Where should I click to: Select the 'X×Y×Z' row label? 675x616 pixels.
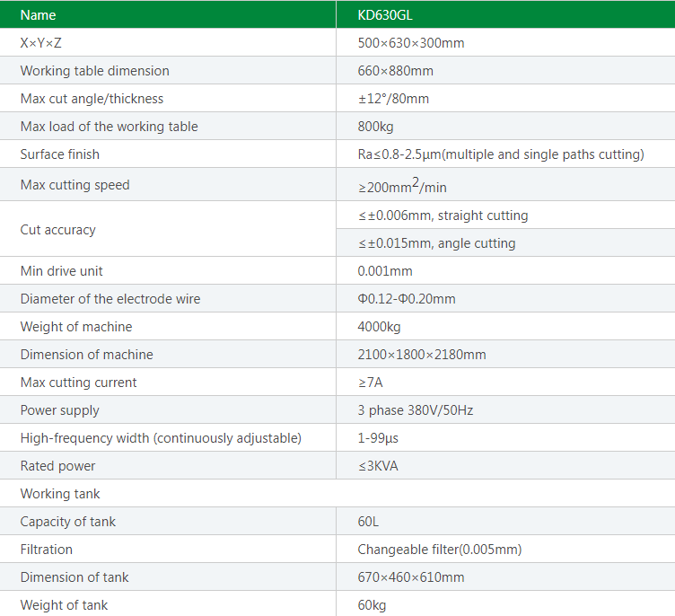pyautogui.click(x=41, y=43)
